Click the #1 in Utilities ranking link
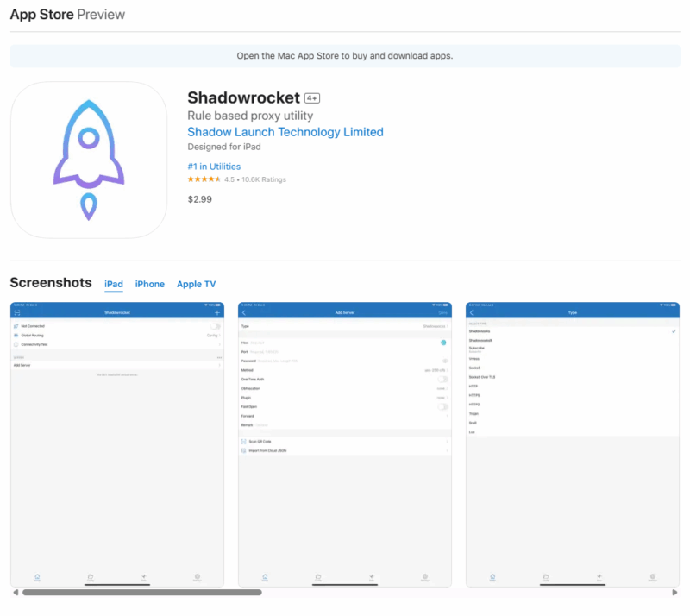Image resolution: width=690 pixels, height=616 pixels. point(214,166)
